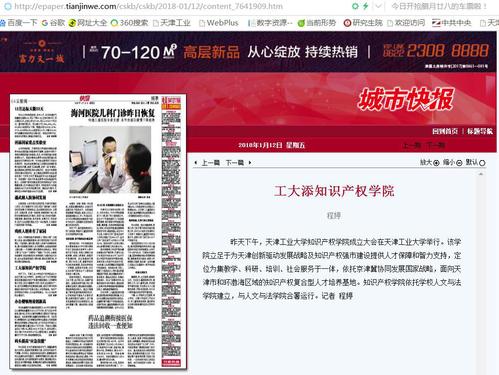This screenshot has height=375, width=499.
Task: Select the 默认 default size radio icon
Action: 482,163
